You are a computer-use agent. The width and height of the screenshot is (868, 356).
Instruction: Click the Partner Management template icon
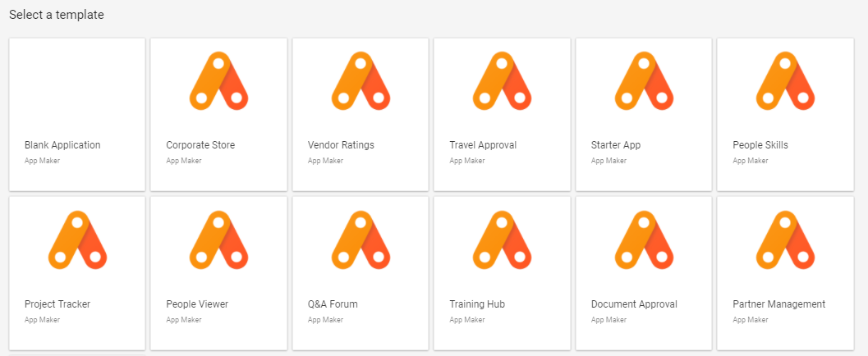(x=785, y=240)
